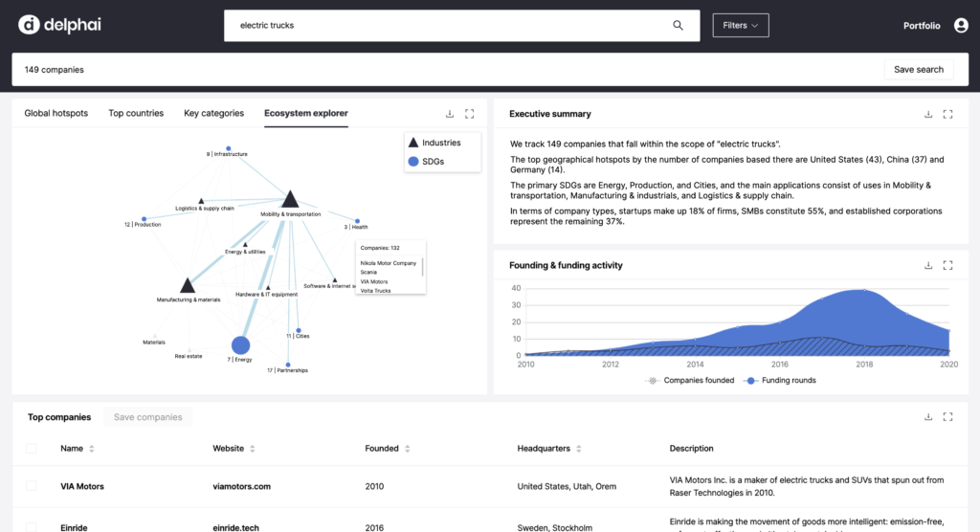Click the search magnifier icon
The height and width of the screenshot is (532, 980).
[678, 26]
